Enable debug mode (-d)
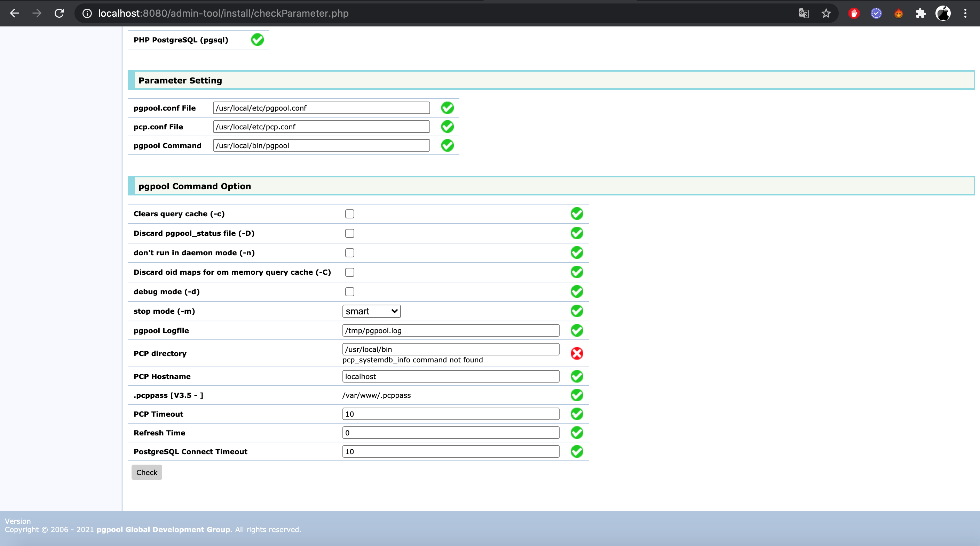 click(x=349, y=291)
